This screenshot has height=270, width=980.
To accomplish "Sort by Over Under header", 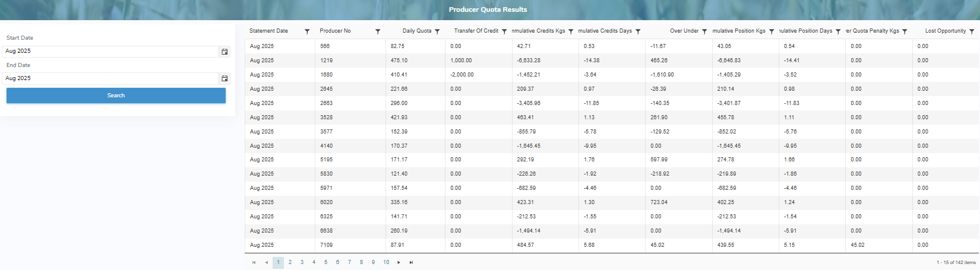I will [684, 31].
